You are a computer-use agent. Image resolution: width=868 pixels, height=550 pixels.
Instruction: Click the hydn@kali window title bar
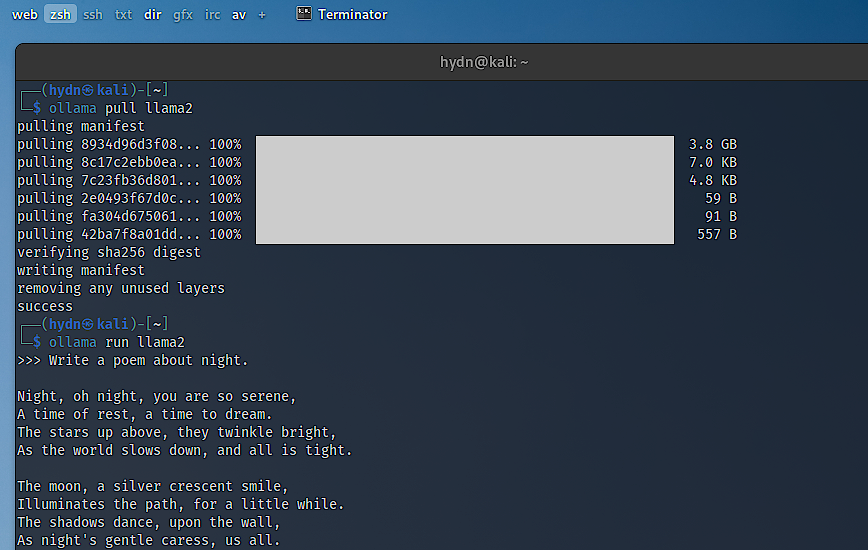point(484,62)
